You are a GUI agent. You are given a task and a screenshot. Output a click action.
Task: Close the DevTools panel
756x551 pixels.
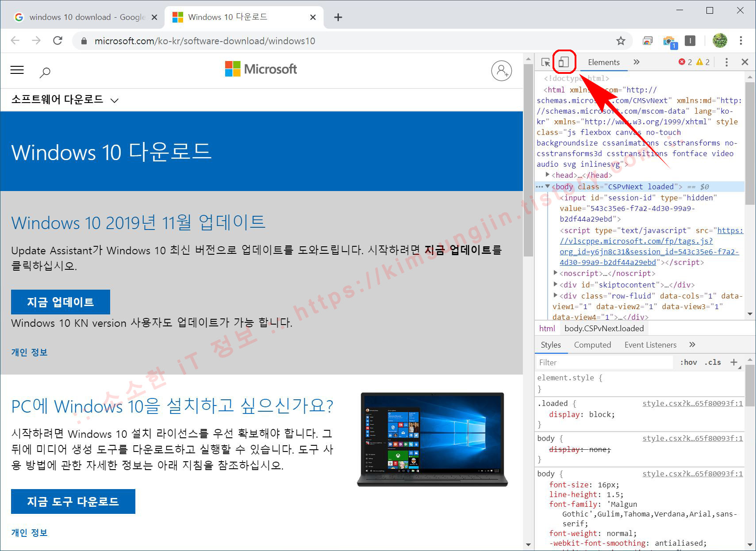pyautogui.click(x=745, y=62)
